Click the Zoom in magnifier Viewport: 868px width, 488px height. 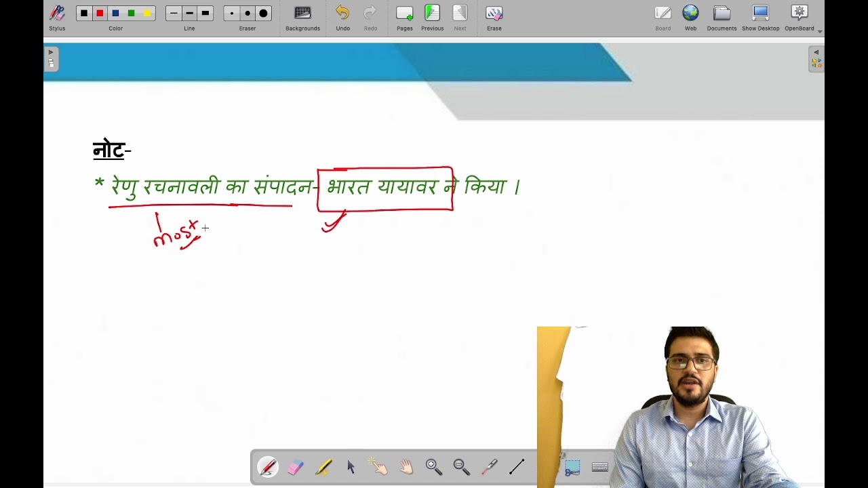434,467
